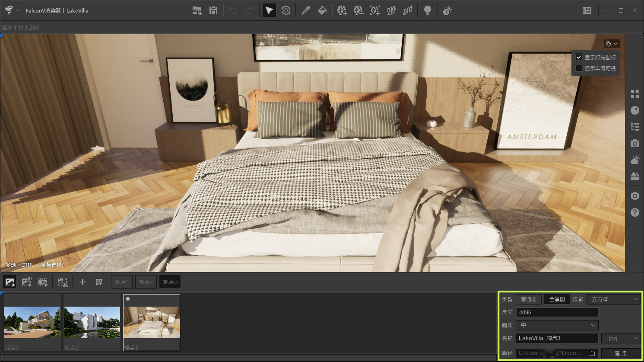Open the tag display options dropdown
The image size is (644, 362).
click(612, 44)
